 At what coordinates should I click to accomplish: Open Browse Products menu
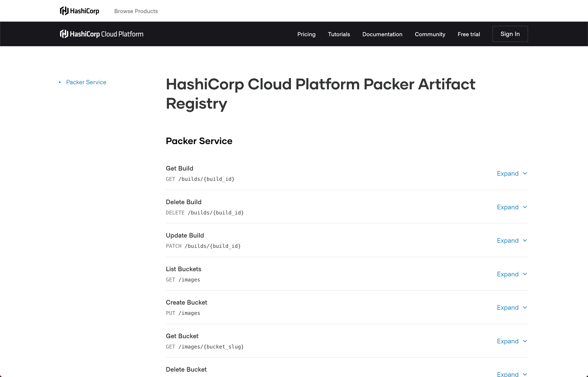click(136, 11)
